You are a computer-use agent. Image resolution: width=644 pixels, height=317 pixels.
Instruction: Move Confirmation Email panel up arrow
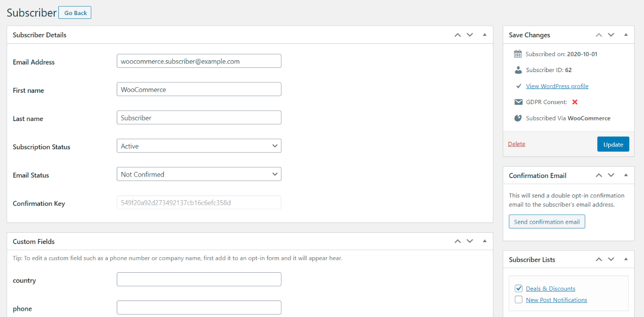click(x=599, y=175)
